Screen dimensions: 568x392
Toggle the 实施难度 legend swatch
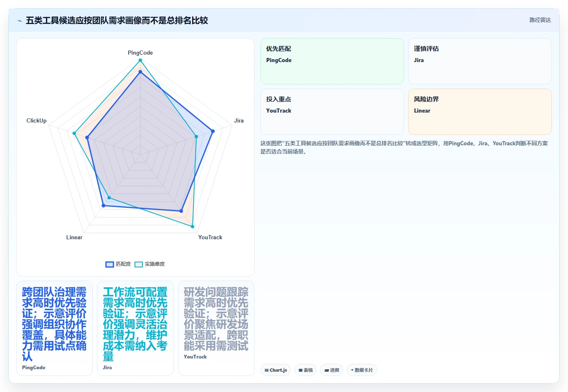[x=139, y=264]
